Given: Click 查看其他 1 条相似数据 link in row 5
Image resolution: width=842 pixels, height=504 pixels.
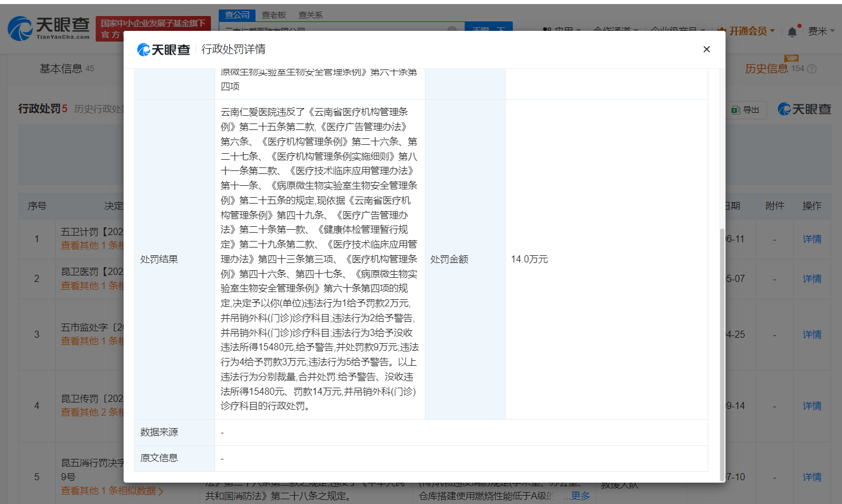Looking at the screenshot, I should [112, 491].
